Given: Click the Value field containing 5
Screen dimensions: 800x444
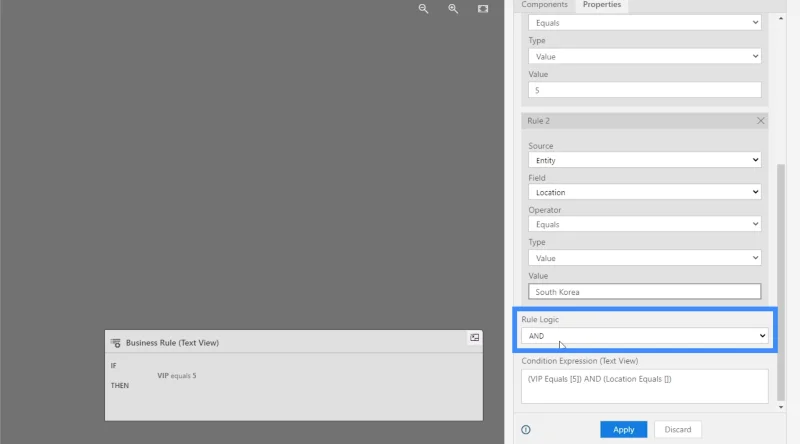Looking at the screenshot, I should (x=645, y=90).
